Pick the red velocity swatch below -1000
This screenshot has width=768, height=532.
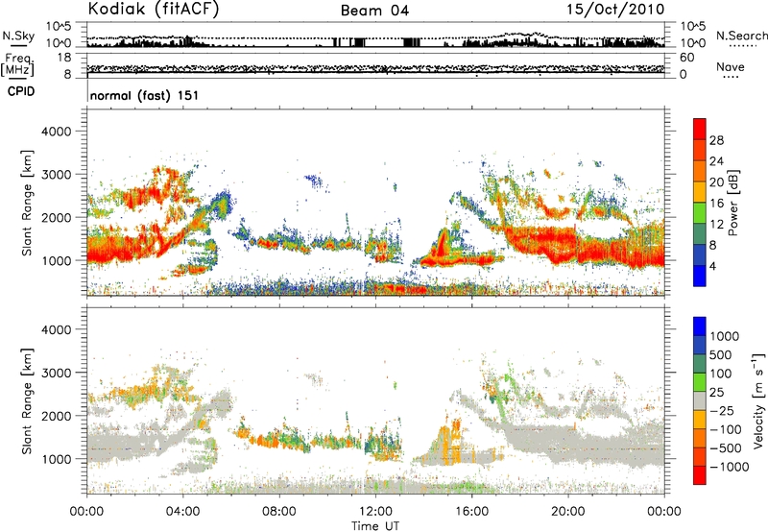[x=700, y=475]
